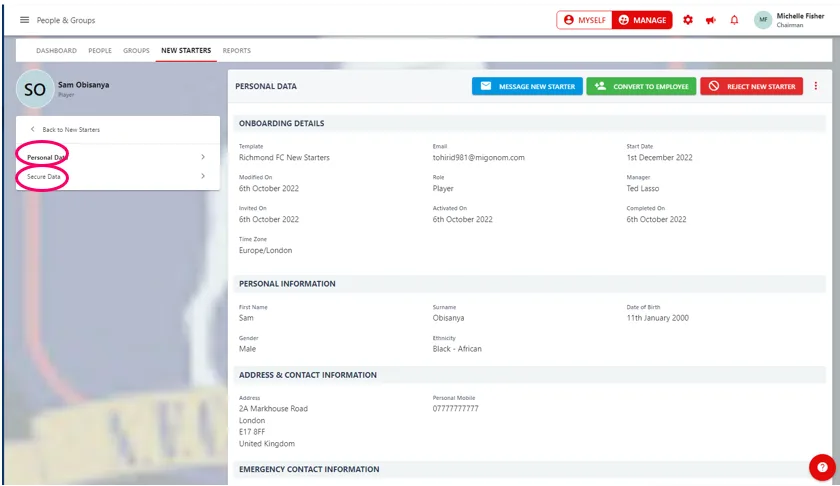Image resolution: width=840 pixels, height=486 pixels.
Task: Click template value Richmond FC New Starters
Action: pyautogui.click(x=284, y=158)
